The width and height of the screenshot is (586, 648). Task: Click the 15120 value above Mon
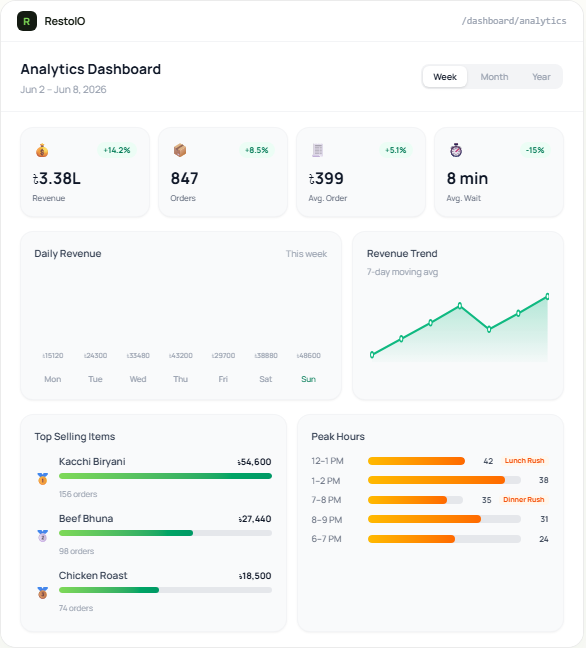coord(52,355)
